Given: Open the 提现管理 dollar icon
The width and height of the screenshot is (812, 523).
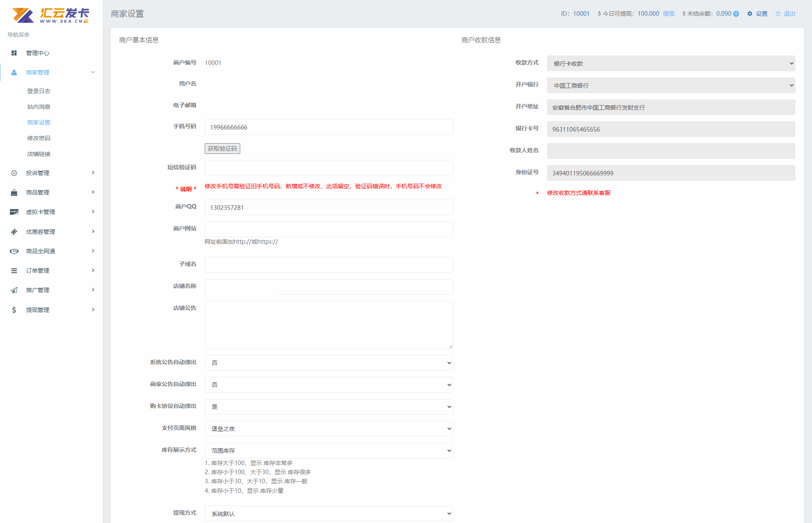Looking at the screenshot, I should click(x=14, y=309).
